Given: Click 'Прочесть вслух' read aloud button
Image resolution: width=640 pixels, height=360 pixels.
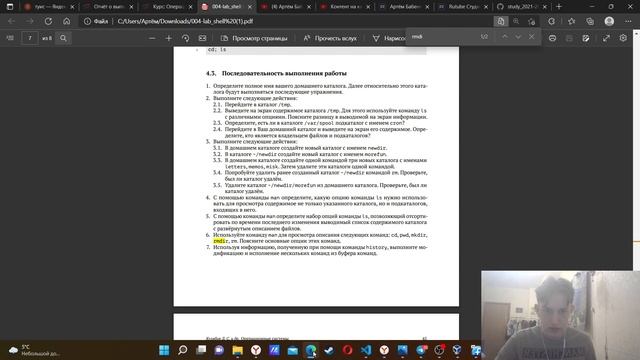Looking at the screenshot, I should click(x=330, y=38).
